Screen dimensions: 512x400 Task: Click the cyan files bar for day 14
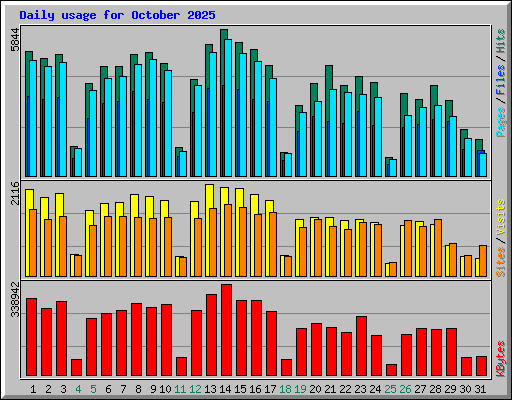coord(228,108)
